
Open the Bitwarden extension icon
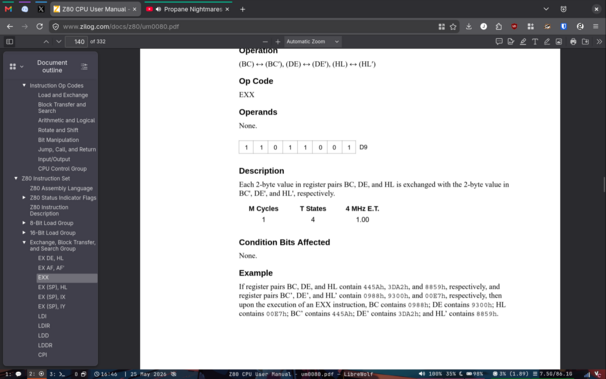pos(564,27)
